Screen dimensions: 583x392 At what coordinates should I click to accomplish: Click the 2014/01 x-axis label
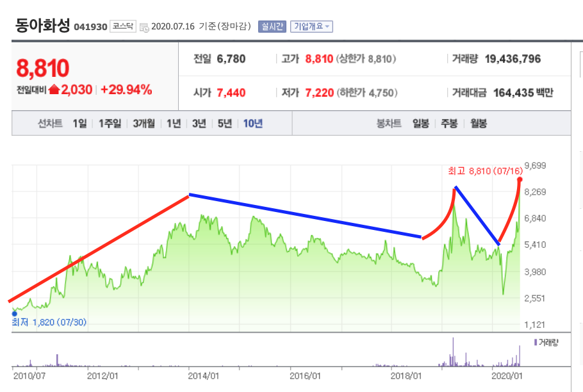tap(203, 376)
